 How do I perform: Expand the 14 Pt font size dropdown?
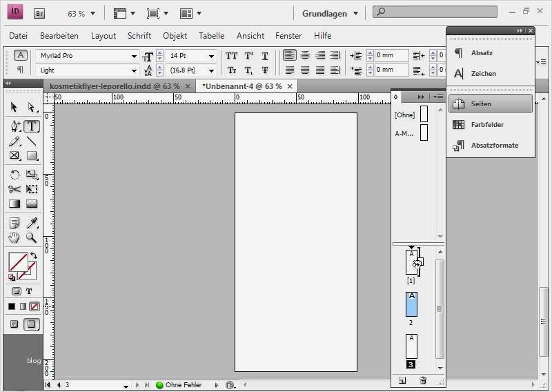click(x=211, y=56)
